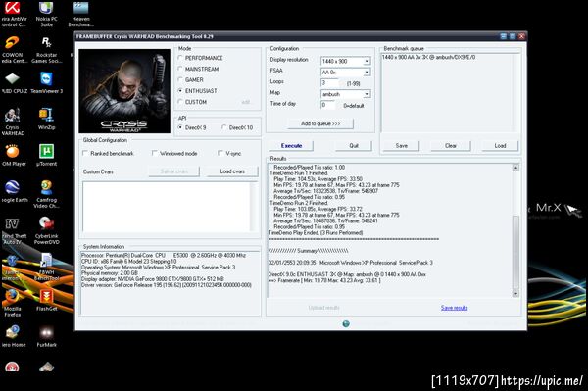The width and height of the screenshot is (588, 391).
Task: Select the 1440 x 900 queue entry
Action: tap(428, 58)
